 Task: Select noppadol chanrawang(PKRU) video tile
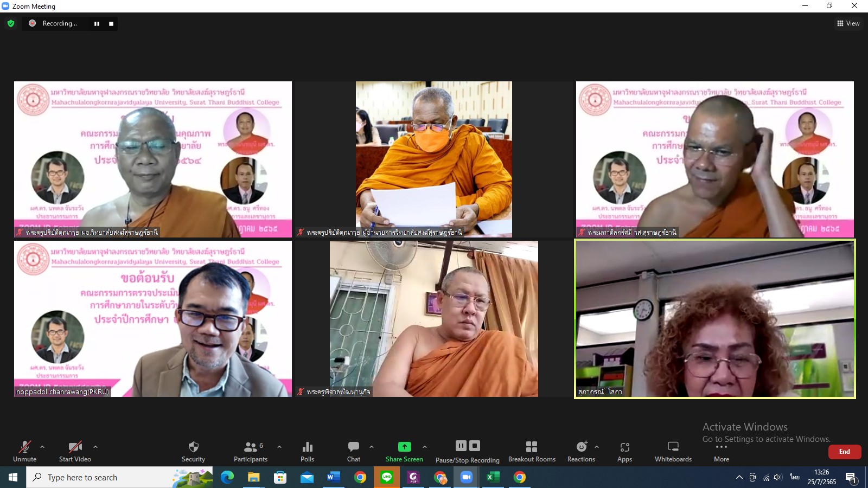[153, 319]
